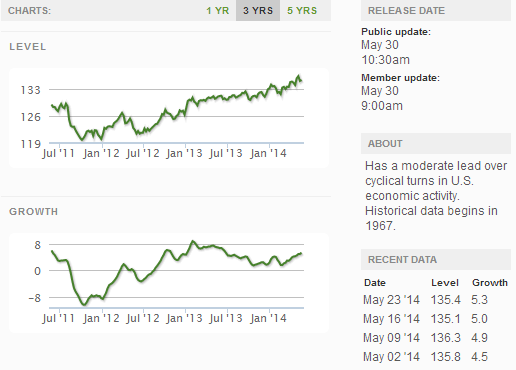The width and height of the screenshot is (516, 370).
Task: Click the 133 gridline label on LEVEL chart
Action: coord(30,90)
